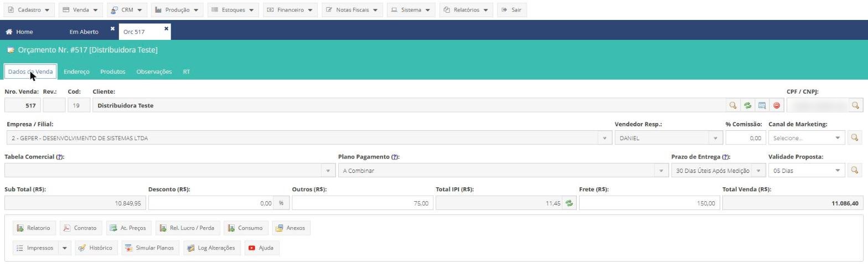Switch to the Observações tab

[154, 71]
